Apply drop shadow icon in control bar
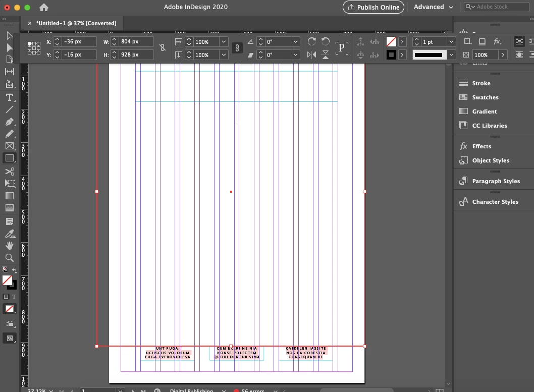The height and width of the screenshot is (392, 534). coord(482,41)
